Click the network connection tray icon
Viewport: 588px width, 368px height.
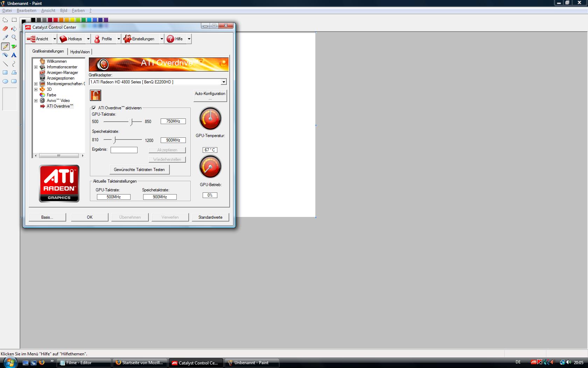(562, 362)
